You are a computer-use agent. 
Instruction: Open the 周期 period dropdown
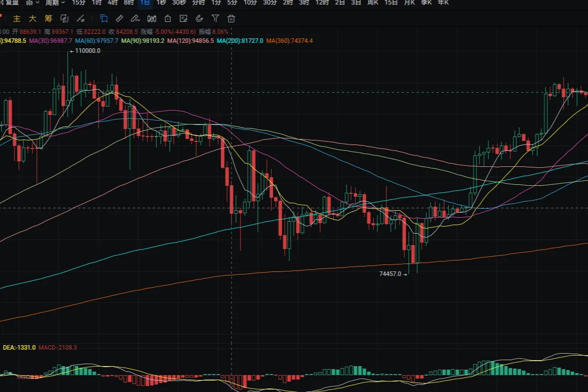[55, 2]
